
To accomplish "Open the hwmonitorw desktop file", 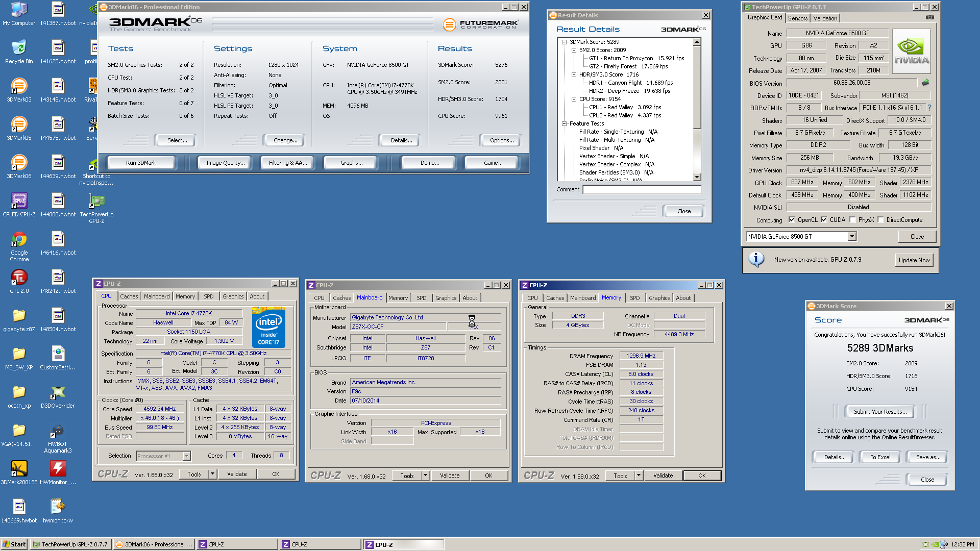I will click(58, 511).
